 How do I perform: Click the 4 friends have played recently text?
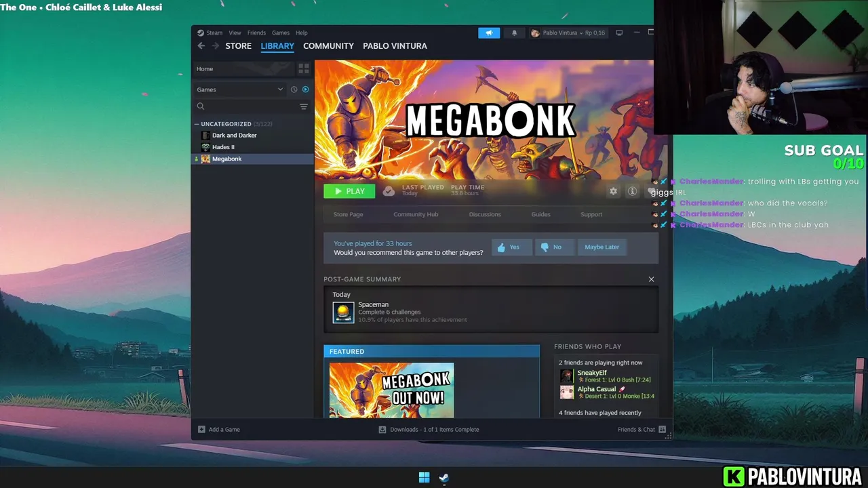click(600, 413)
